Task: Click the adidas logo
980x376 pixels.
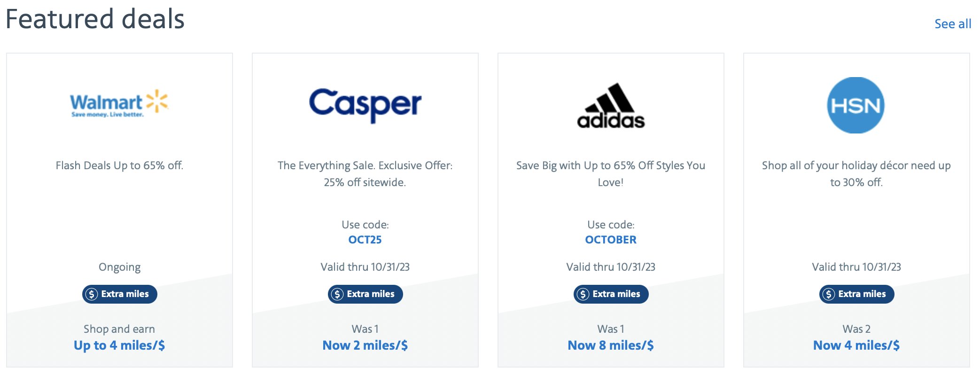Action: tap(611, 106)
